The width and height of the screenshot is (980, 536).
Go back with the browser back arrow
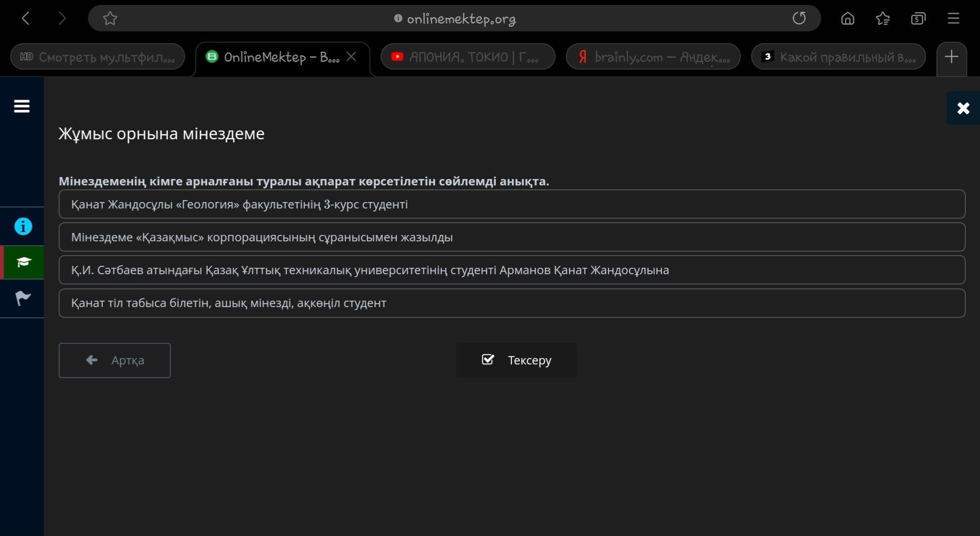point(26,19)
